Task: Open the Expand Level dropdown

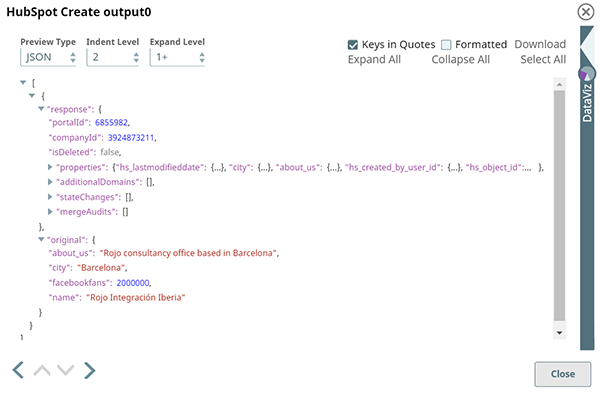Action: pyautogui.click(x=177, y=57)
